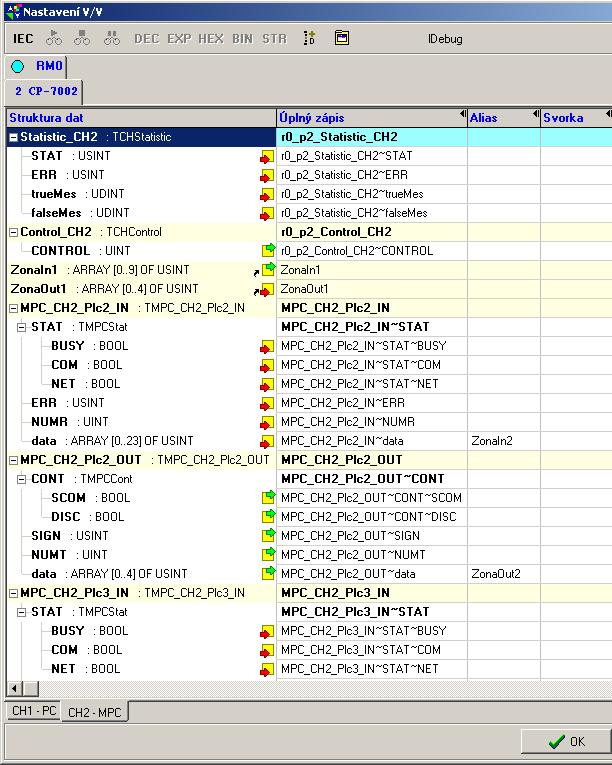Switch display format to BIN
The width and height of the screenshot is (612, 765).
[x=243, y=39]
